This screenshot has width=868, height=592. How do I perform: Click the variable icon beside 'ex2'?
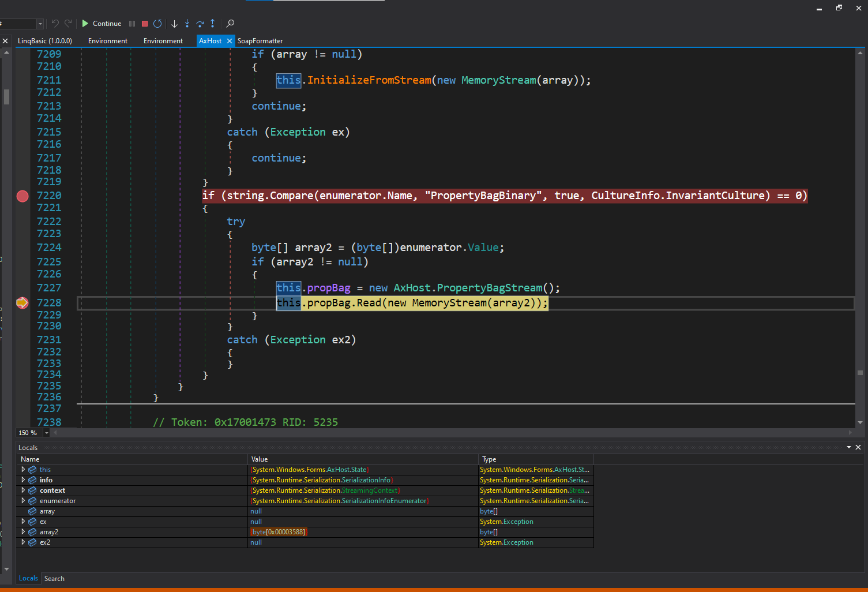tap(32, 542)
